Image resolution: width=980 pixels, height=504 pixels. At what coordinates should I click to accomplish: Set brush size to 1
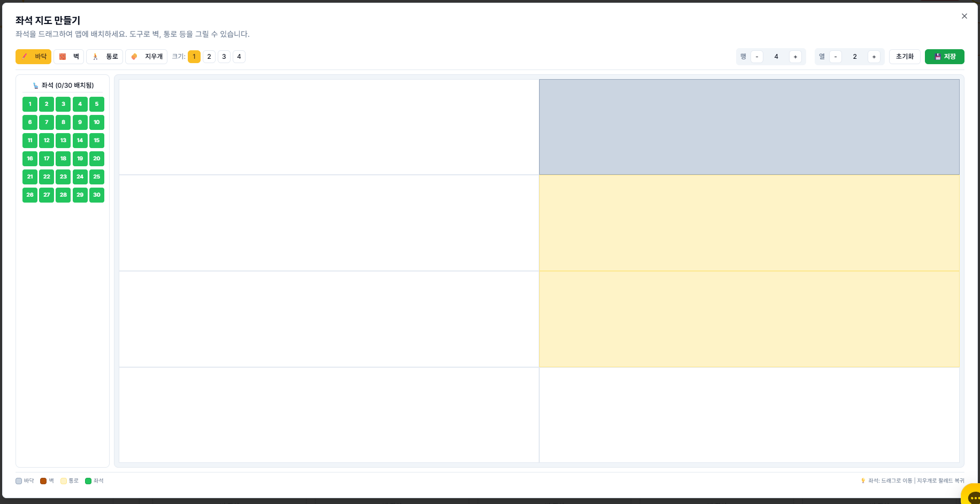click(x=194, y=57)
